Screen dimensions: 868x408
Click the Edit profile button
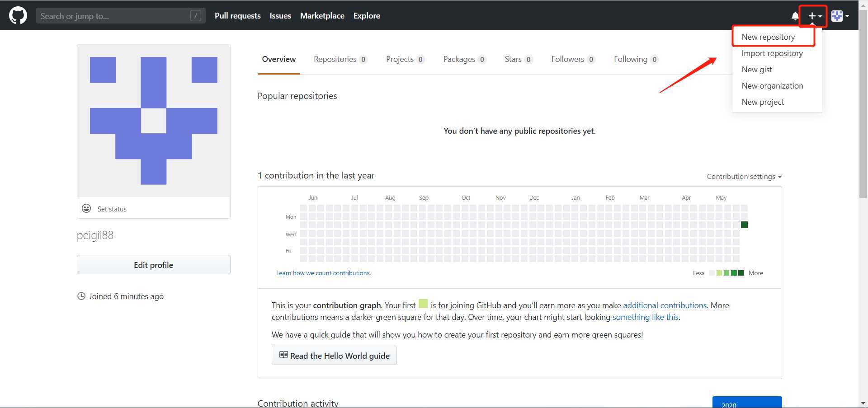coord(154,265)
